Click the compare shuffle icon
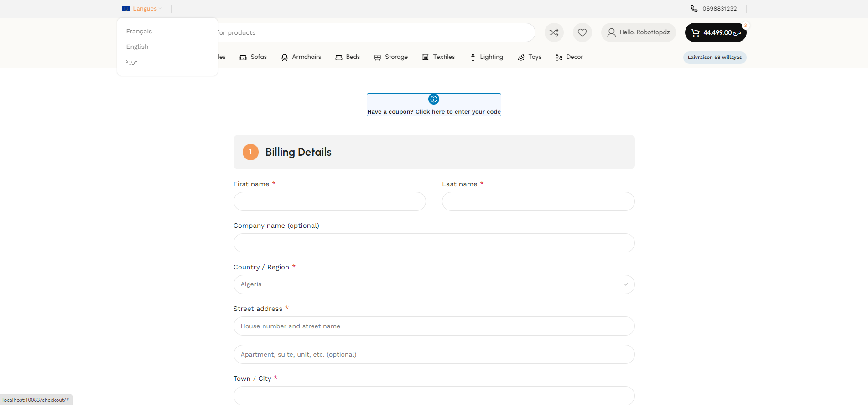Viewport: 868px width, 405px height. (554, 32)
